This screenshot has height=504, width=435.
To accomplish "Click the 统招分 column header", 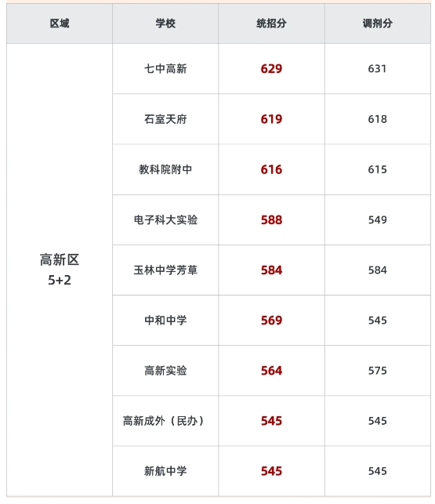I will point(271,24).
